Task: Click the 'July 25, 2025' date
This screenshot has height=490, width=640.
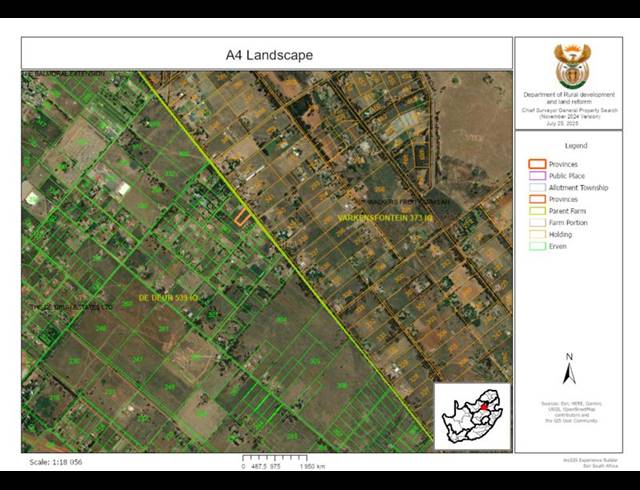Action: click(563, 123)
